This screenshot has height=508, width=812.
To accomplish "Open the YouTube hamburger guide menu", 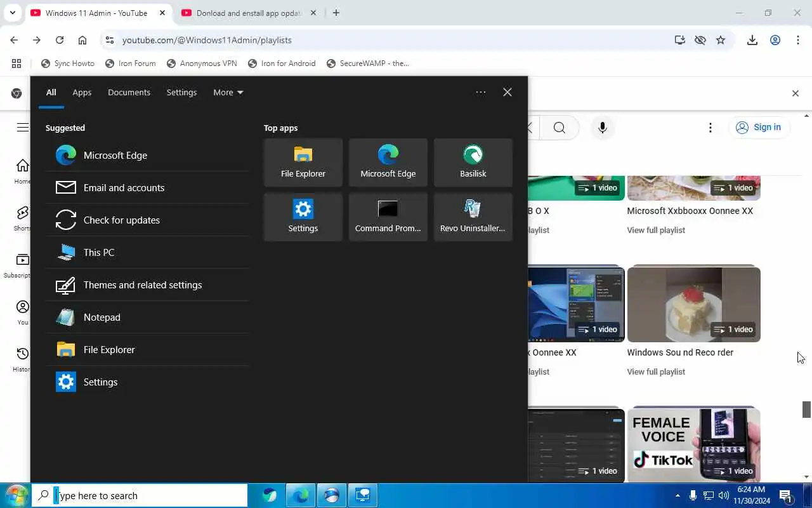I will (23, 128).
